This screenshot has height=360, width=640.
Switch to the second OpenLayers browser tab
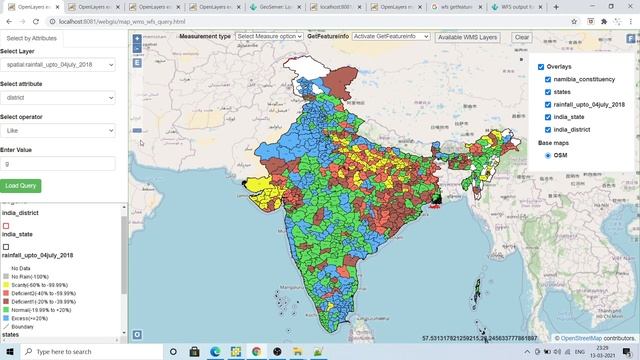click(94, 7)
